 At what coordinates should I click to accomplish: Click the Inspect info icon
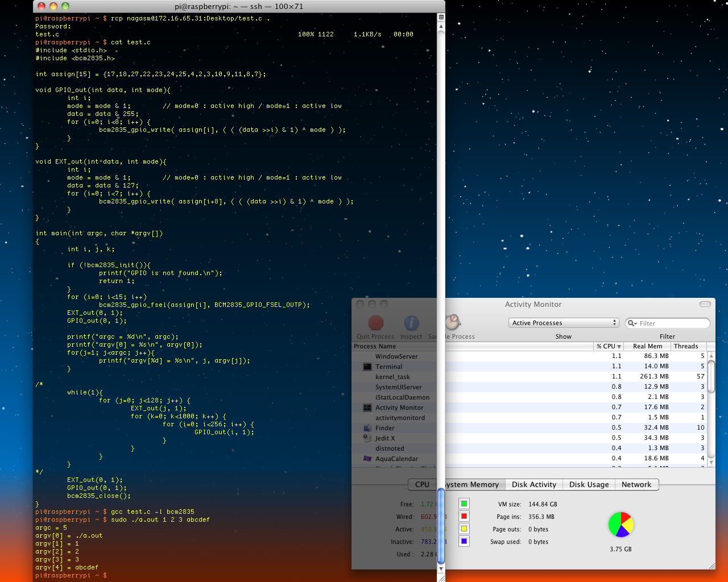pyautogui.click(x=411, y=323)
